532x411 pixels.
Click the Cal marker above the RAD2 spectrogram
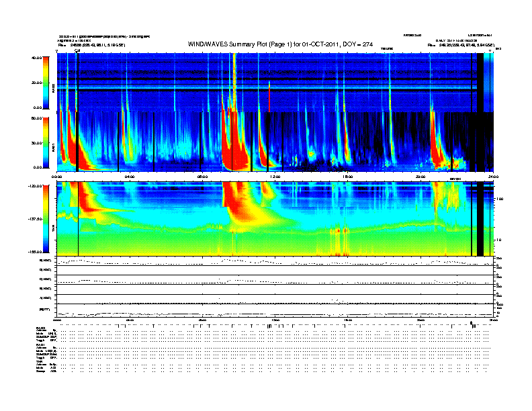(x=77, y=50)
